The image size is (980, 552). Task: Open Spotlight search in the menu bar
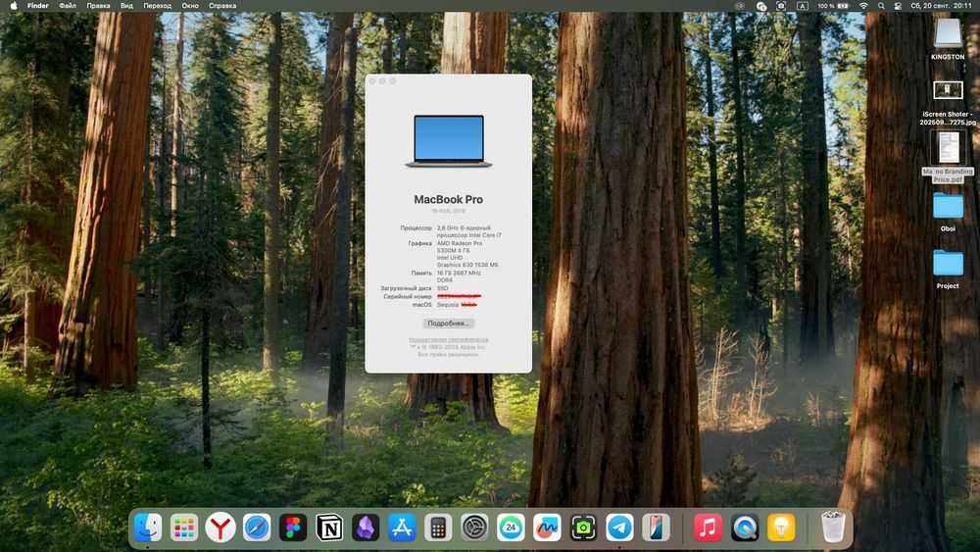click(881, 6)
